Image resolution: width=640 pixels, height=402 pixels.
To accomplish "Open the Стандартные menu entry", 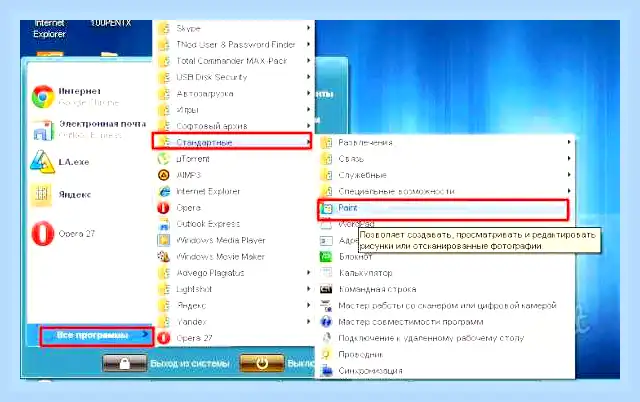I will tap(232, 142).
